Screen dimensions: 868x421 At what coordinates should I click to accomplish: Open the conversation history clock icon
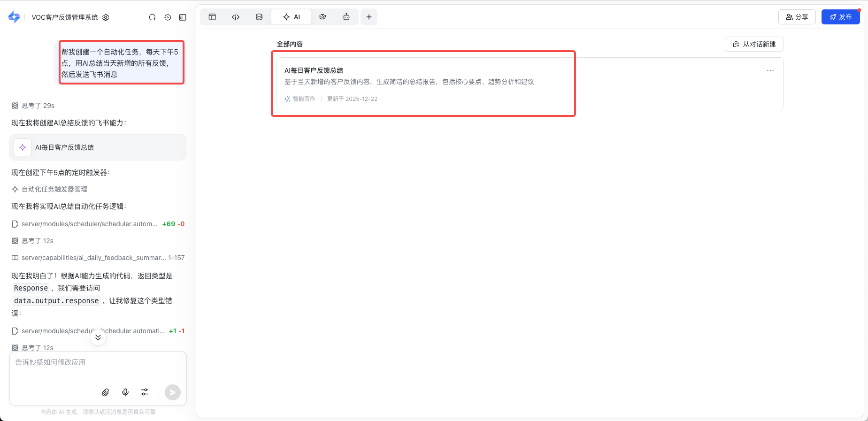coord(168,17)
